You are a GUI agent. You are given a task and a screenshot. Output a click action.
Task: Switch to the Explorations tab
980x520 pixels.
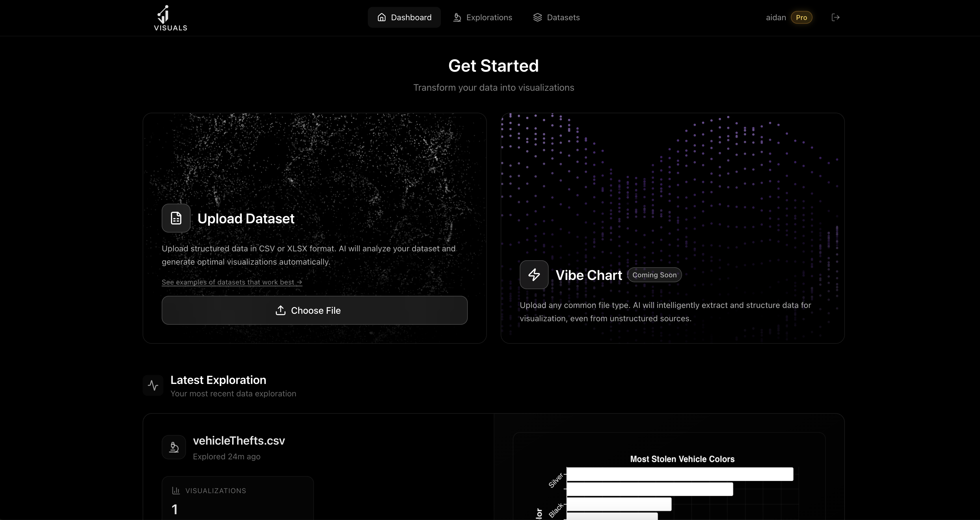(x=482, y=18)
